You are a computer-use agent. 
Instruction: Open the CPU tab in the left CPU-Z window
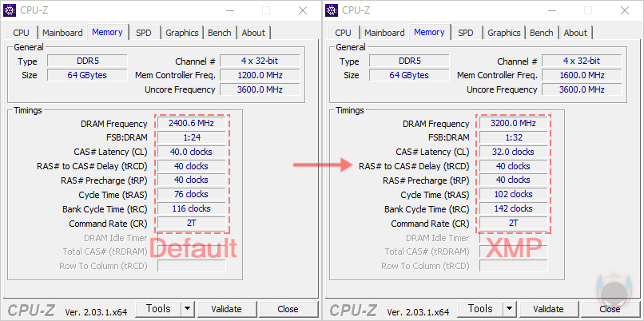(22, 33)
